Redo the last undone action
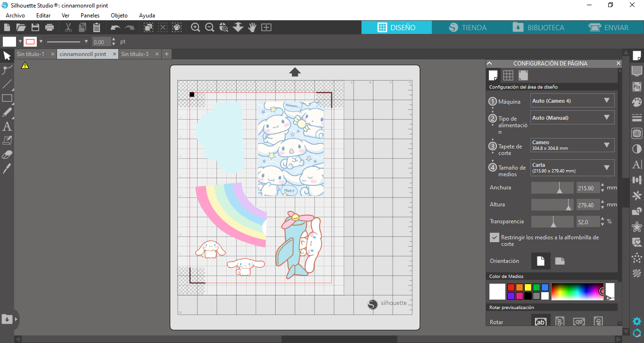The image size is (644, 343). tap(130, 28)
